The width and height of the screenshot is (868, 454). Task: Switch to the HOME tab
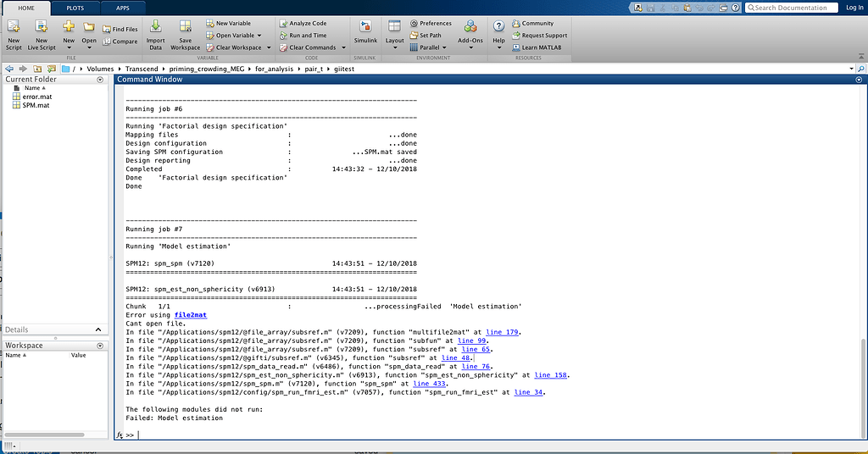click(26, 8)
